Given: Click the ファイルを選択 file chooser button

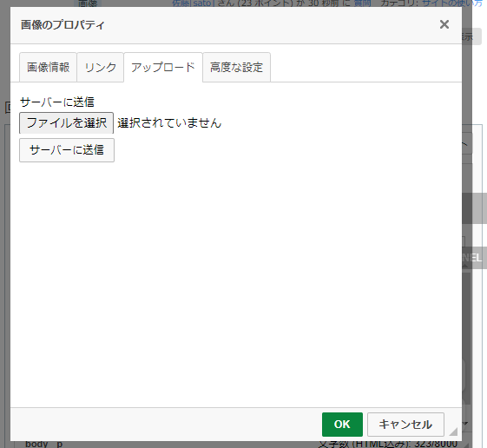Looking at the screenshot, I should pos(67,122).
